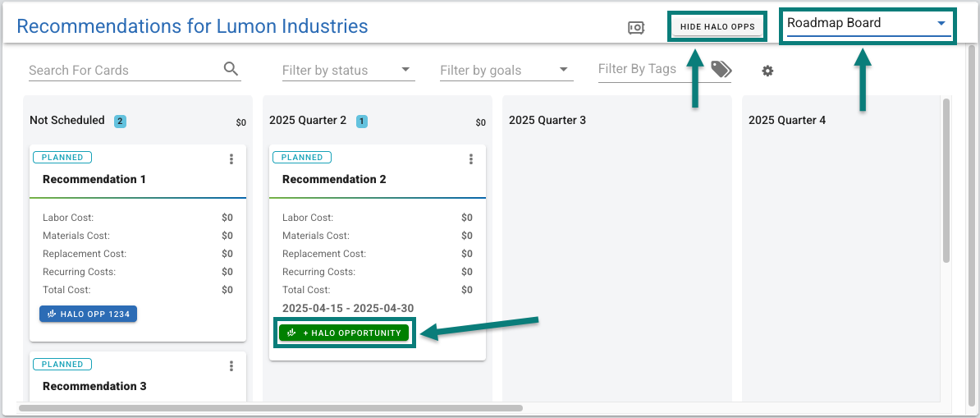Click Hide Halo Opps button
980x418 pixels.
click(717, 27)
